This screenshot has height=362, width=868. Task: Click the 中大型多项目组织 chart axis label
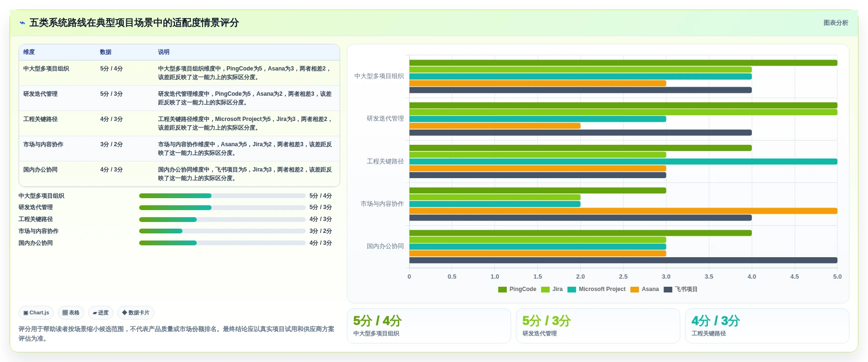[379, 76]
